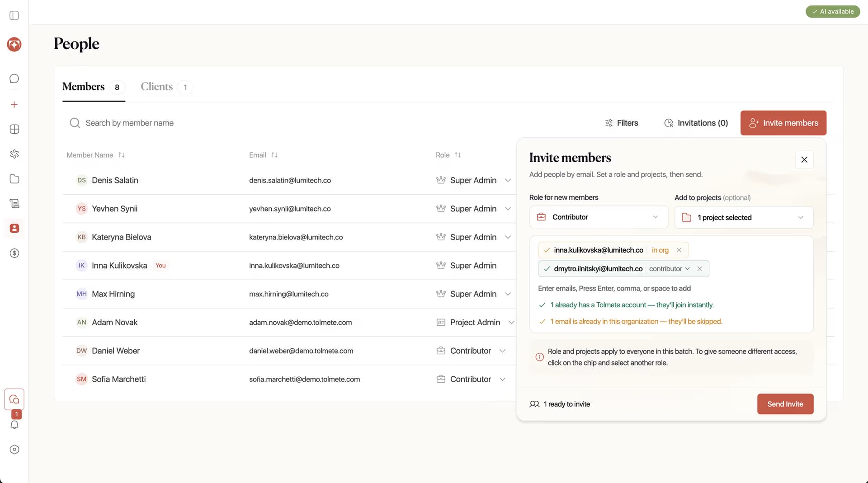Open the chat bubble icon in sidebar
This screenshot has height=483, width=868.
[14, 79]
